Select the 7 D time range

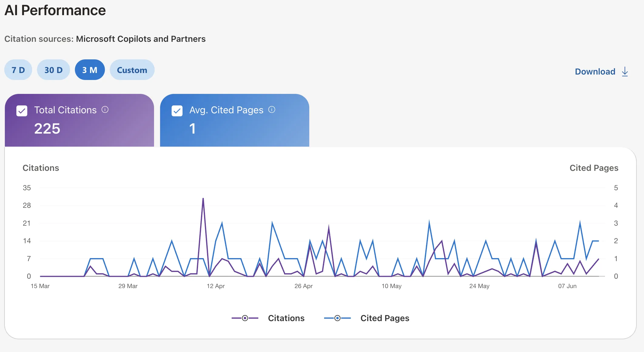tap(18, 70)
